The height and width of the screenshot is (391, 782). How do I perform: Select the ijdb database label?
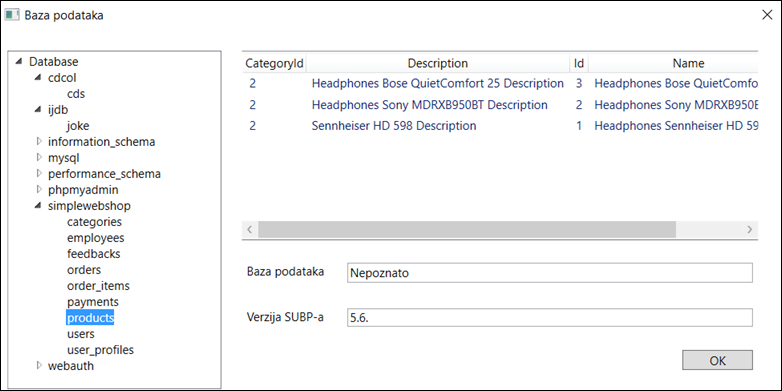pyautogui.click(x=58, y=110)
